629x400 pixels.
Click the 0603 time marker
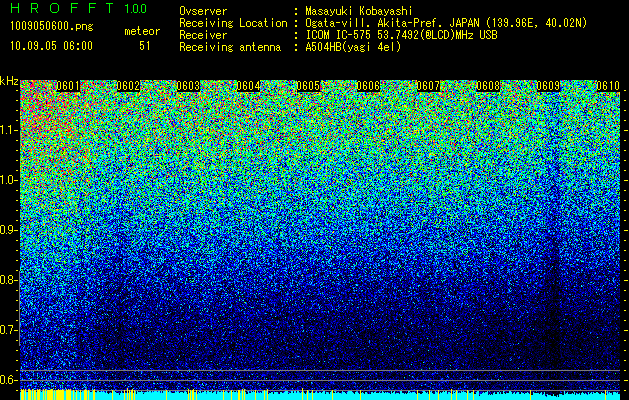[x=188, y=86]
